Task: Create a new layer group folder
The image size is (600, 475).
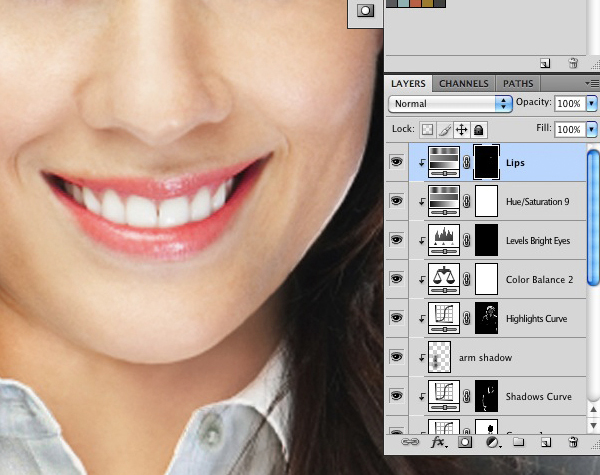Action: click(x=518, y=441)
